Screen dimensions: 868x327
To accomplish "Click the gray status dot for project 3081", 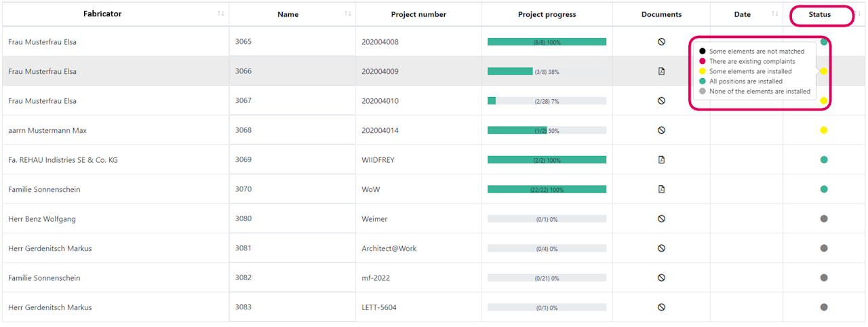I will pos(823,248).
